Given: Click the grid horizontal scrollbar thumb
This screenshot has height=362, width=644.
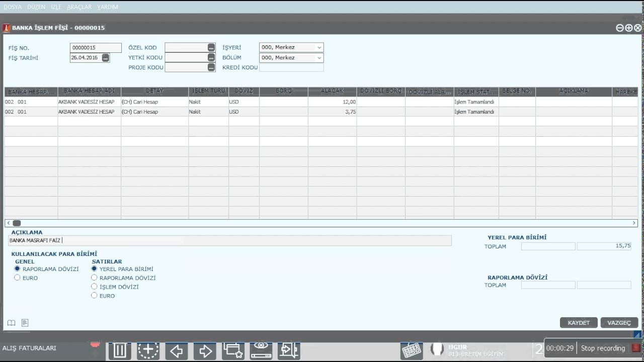Looking at the screenshot, I should point(17,223).
